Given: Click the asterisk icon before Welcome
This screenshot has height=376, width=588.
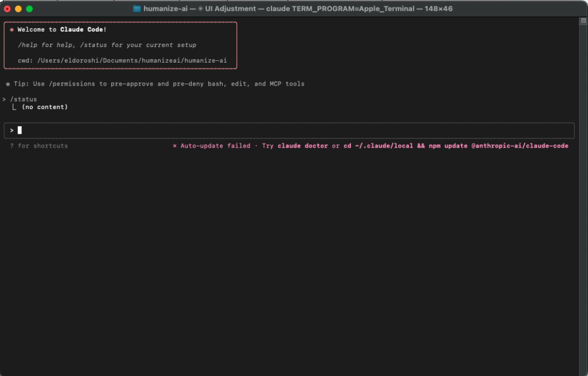Looking at the screenshot, I should (11, 30).
